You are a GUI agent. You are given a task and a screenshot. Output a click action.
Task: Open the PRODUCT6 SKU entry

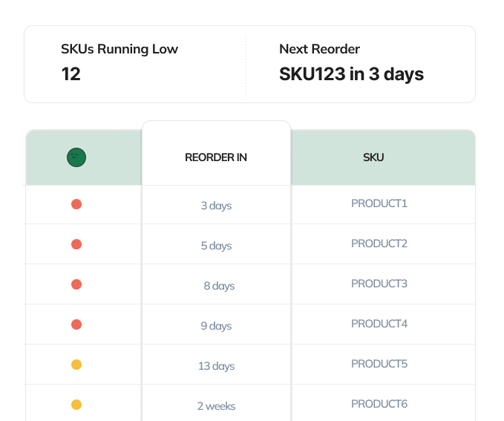click(x=379, y=404)
